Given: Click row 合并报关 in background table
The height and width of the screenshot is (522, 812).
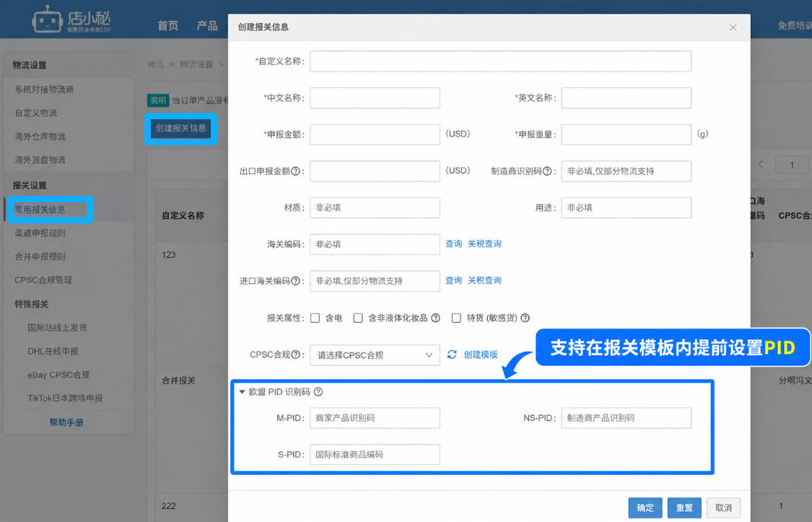Looking at the screenshot, I should tap(179, 380).
